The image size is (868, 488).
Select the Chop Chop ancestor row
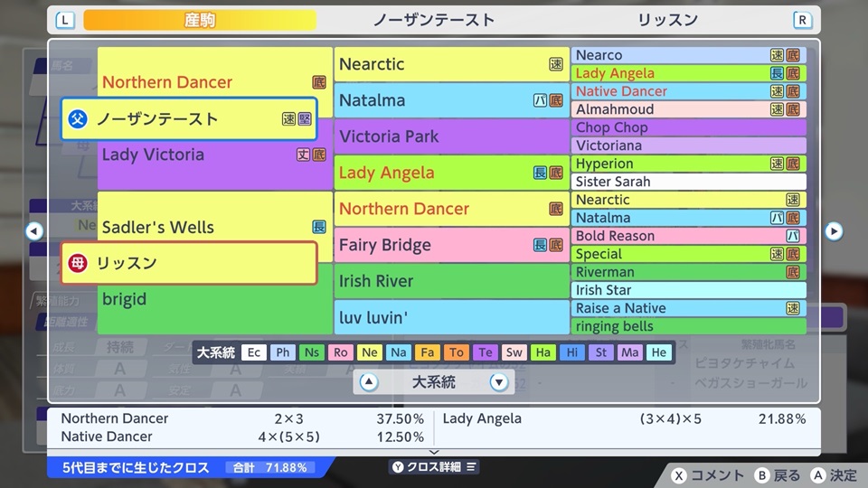click(689, 127)
